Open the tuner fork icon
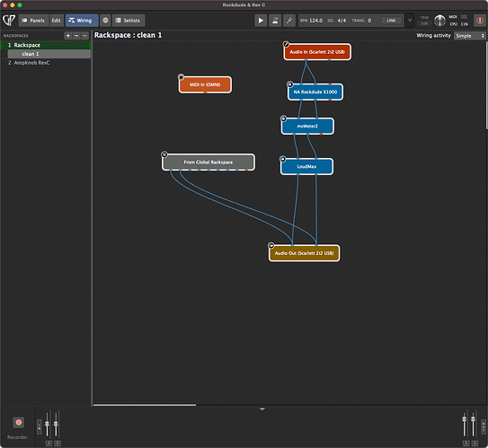 tap(289, 21)
